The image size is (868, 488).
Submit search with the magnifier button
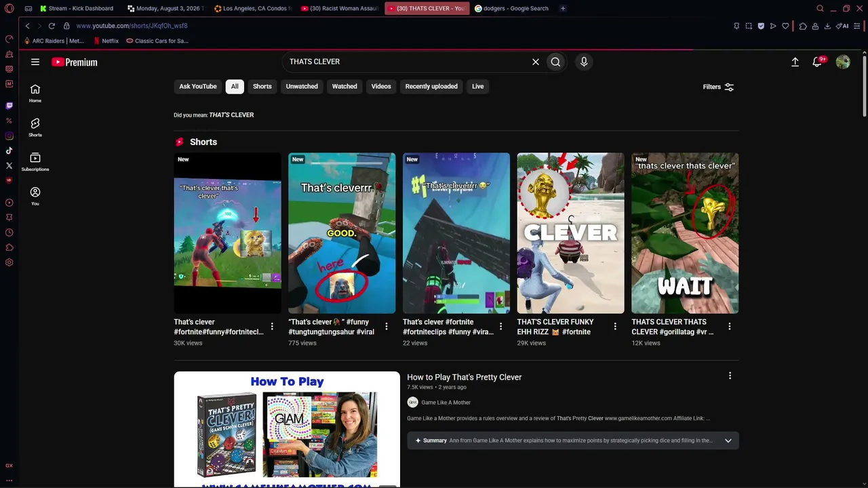[555, 62]
